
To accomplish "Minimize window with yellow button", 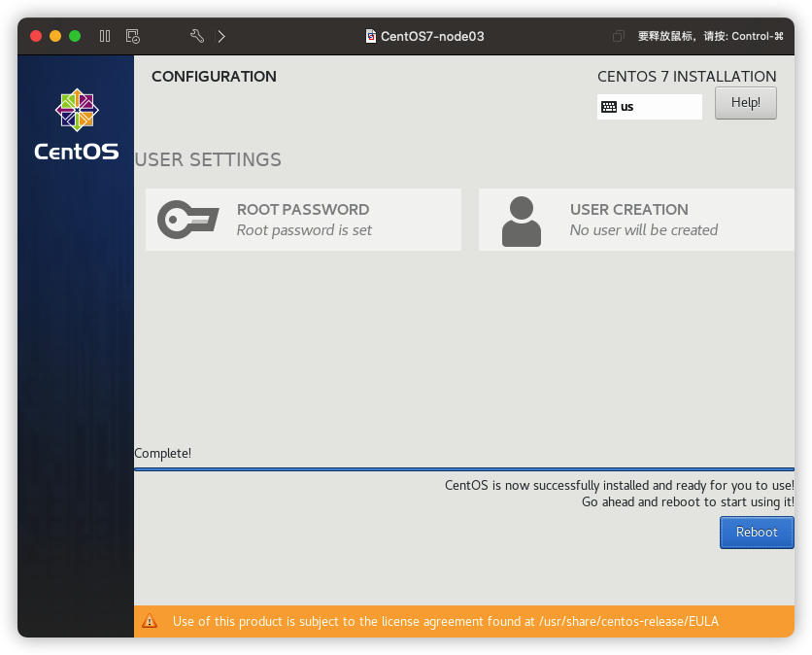I will tap(55, 36).
